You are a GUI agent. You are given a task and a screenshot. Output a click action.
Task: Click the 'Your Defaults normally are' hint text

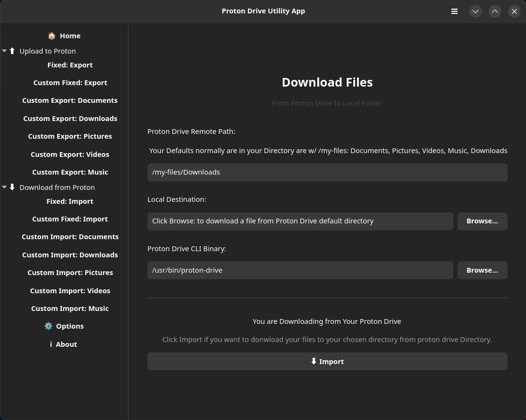(328, 151)
